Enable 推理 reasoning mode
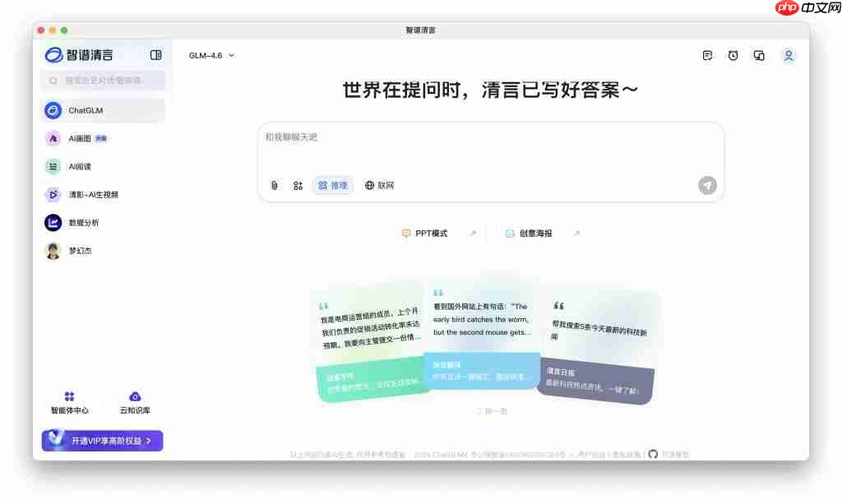The image size is (842, 504). [x=333, y=185]
